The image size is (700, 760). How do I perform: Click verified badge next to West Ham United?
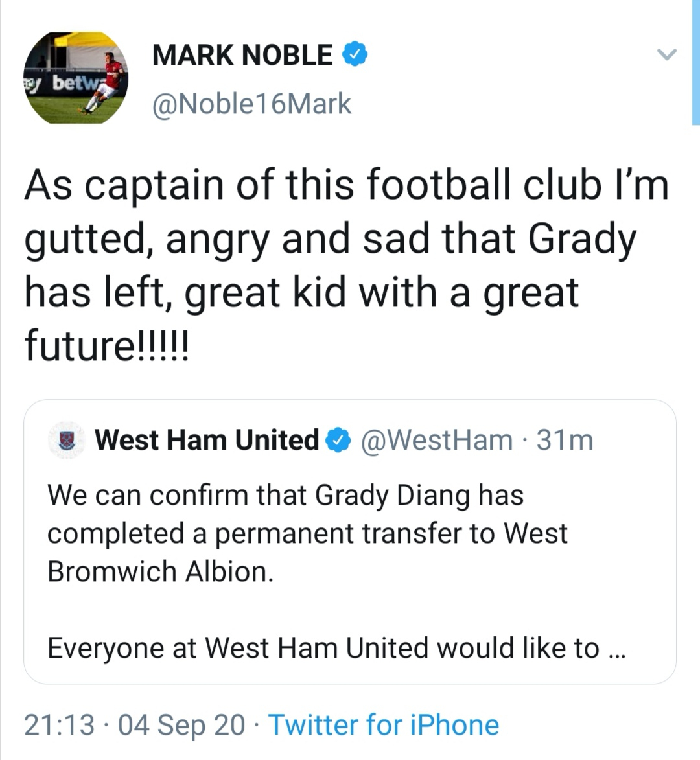coord(338,441)
